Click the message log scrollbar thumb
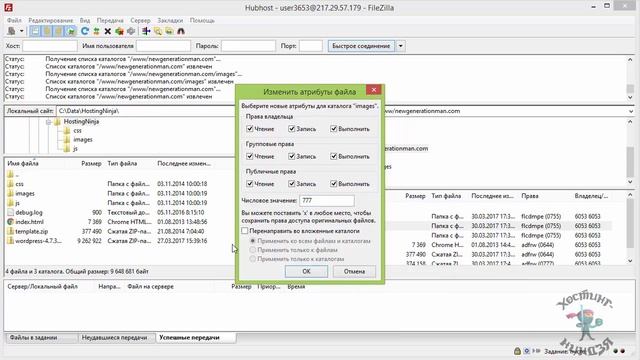Screen dimensions: 640x360 [x=630, y=89]
